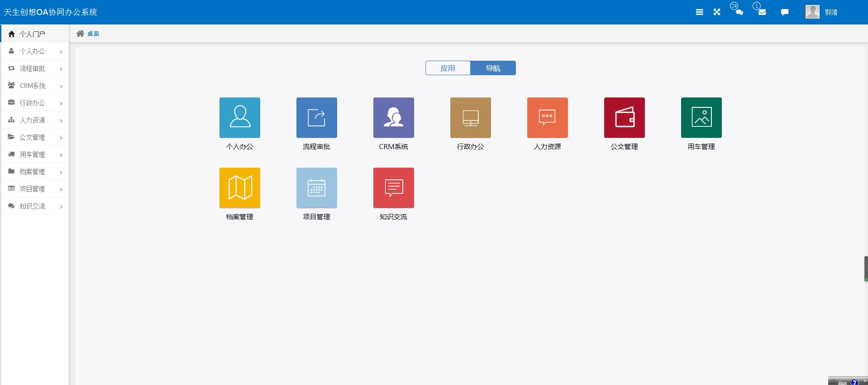Open the 档案管理 yellow map icon

point(239,188)
